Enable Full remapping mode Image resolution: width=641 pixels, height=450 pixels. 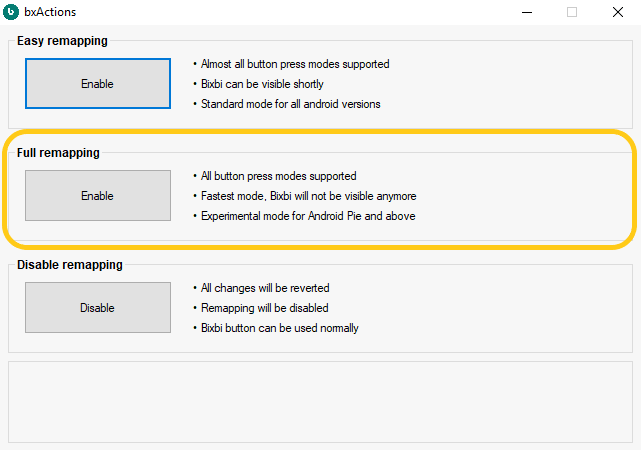(x=98, y=195)
